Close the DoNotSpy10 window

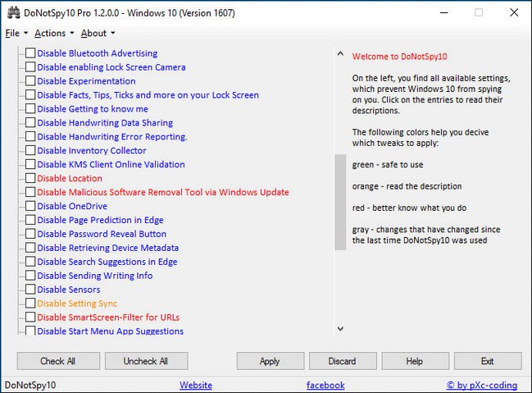[x=514, y=13]
